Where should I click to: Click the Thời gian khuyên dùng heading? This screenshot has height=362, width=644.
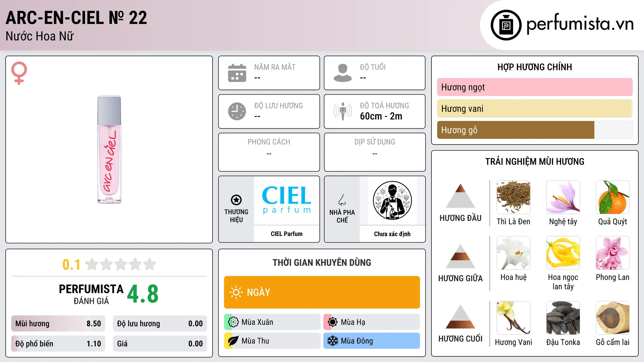(x=322, y=262)
